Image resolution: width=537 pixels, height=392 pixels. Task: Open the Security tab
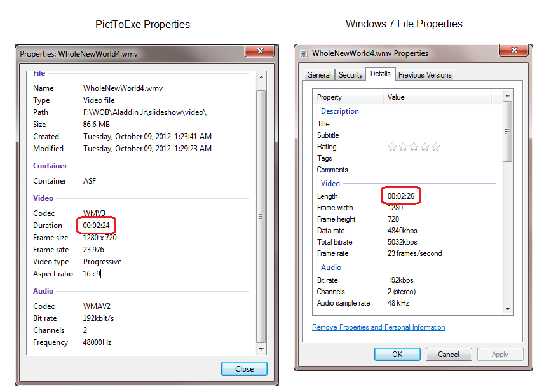350,75
